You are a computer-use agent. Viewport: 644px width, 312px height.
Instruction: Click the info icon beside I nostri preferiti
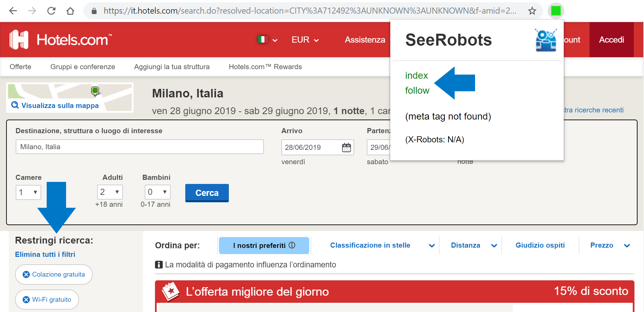[292, 245]
